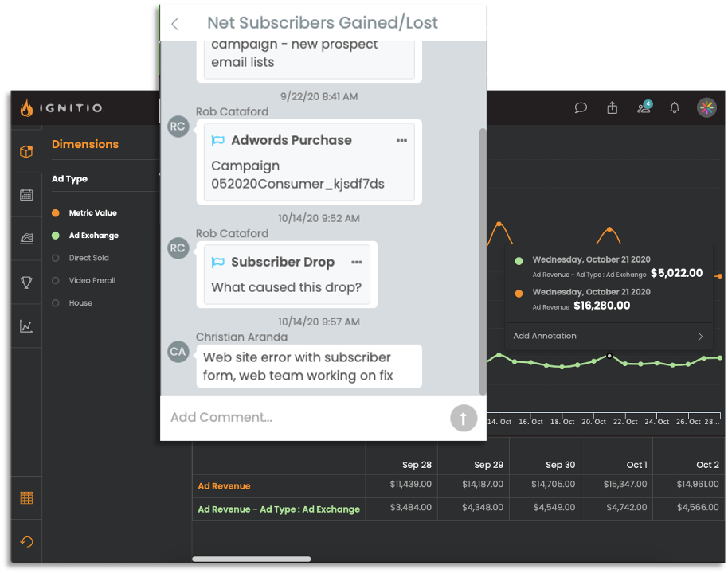
Task: Click the Sep 28 column header
Action: [x=417, y=465]
